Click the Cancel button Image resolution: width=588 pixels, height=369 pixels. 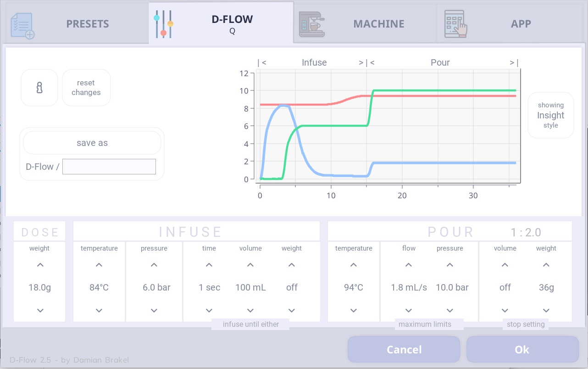pyautogui.click(x=404, y=350)
